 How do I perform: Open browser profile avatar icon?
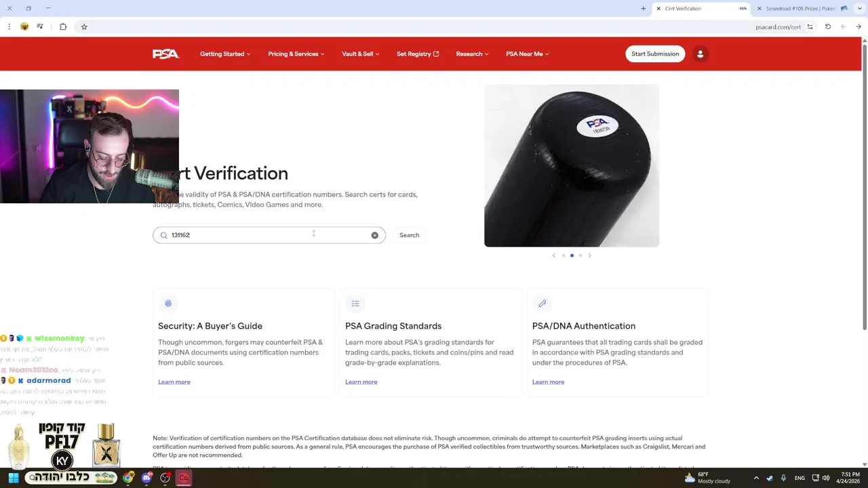(24, 27)
